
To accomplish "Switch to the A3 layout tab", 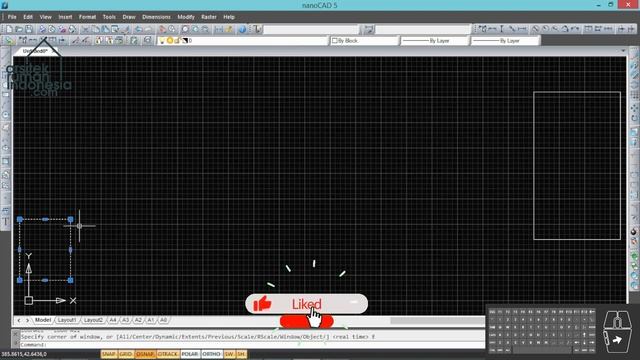I will point(125,320).
